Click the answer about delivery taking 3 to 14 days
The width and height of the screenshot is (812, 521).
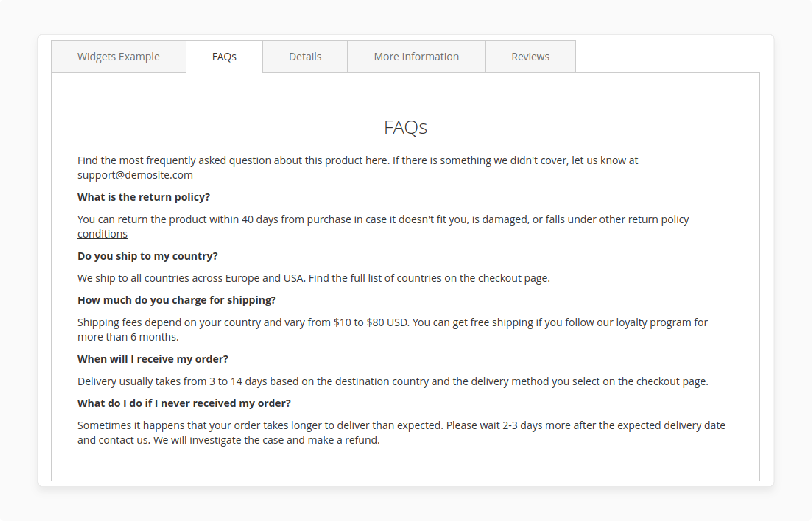point(393,381)
